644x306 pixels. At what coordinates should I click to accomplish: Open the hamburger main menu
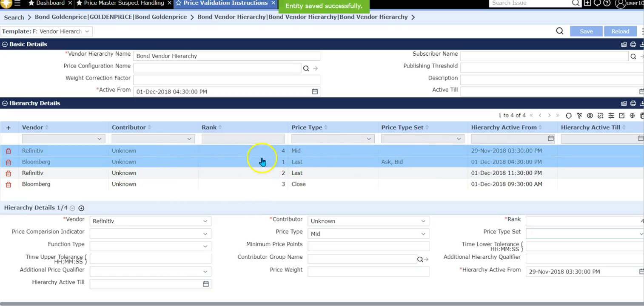pyautogui.click(x=17, y=3)
